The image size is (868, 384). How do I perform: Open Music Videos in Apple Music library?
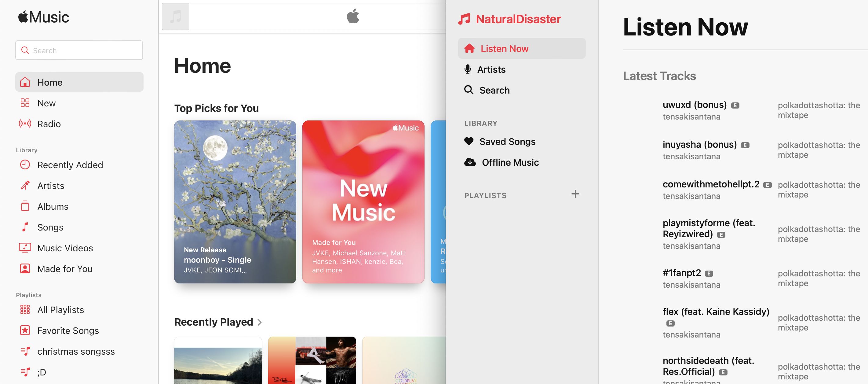click(79, 248)
